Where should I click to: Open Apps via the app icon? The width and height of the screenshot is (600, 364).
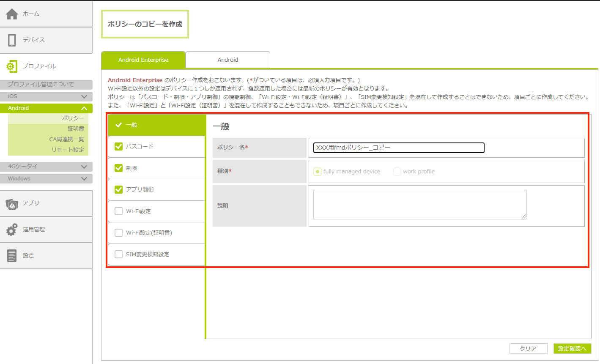(12, 204)
